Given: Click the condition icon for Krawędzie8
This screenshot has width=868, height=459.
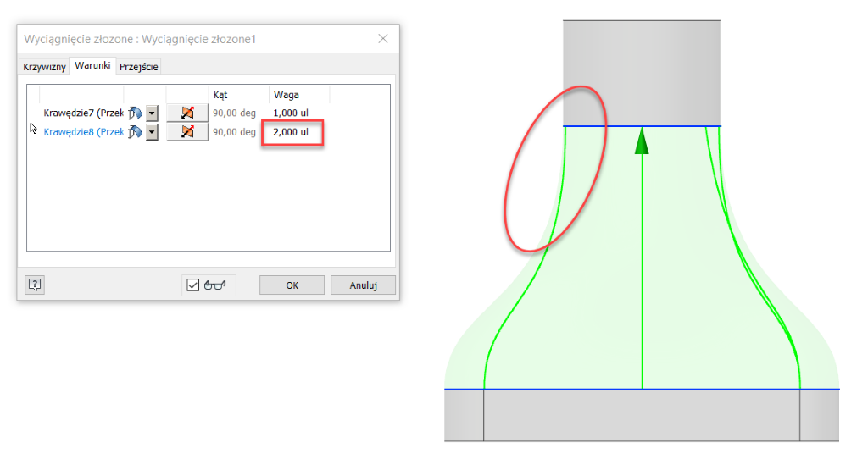Looking at the screenshot, I should 134,132.
